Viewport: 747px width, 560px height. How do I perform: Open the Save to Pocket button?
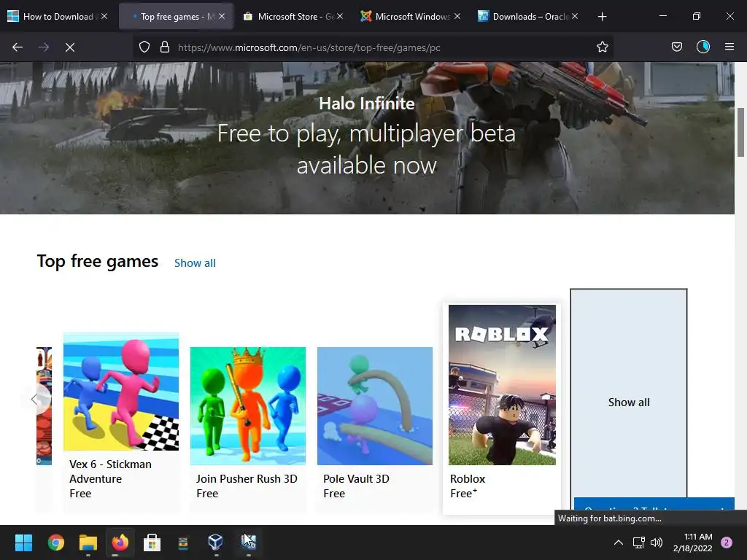coord(676,47)
